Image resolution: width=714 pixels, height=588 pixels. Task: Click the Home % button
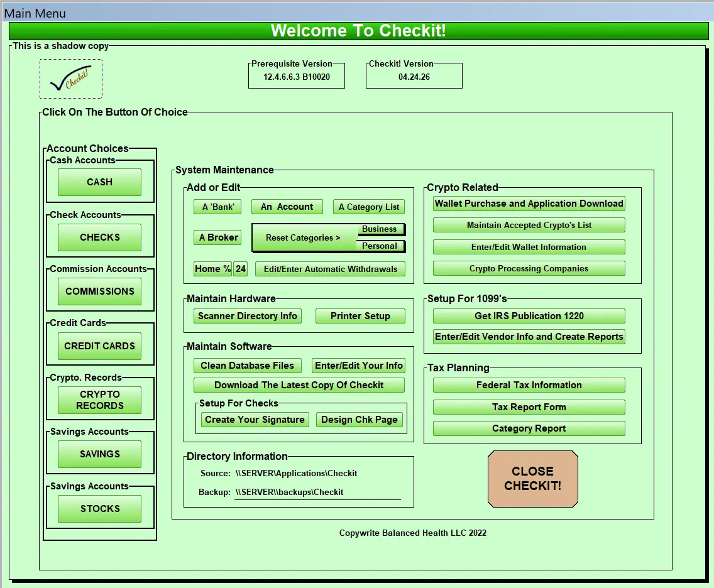click(x=212, y=269)
